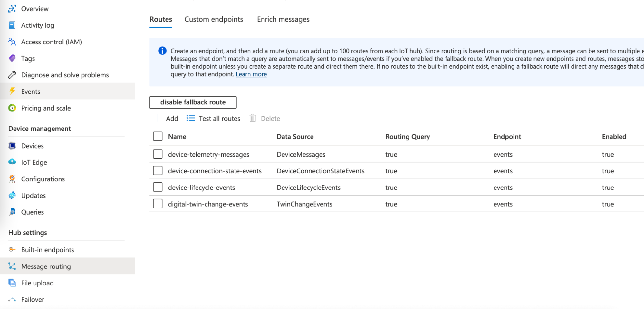
Task: Select the Test all routes icon
Action: pos(190,118)
